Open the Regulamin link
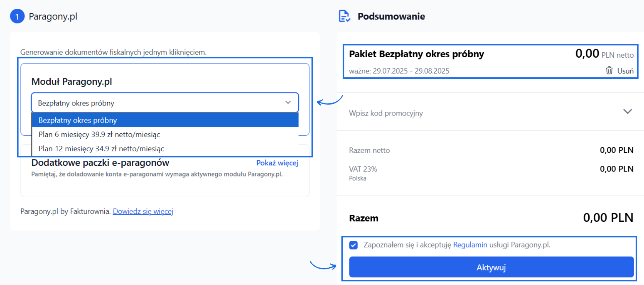644x285 pixels. coord(470,245)
